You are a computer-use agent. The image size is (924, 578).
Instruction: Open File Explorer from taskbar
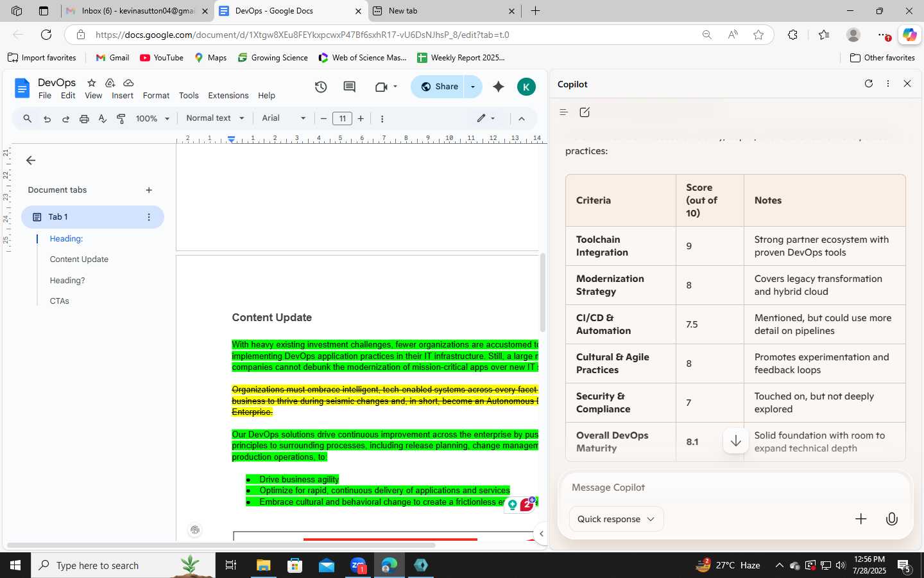pyautogui.click(x=264, y=566)
